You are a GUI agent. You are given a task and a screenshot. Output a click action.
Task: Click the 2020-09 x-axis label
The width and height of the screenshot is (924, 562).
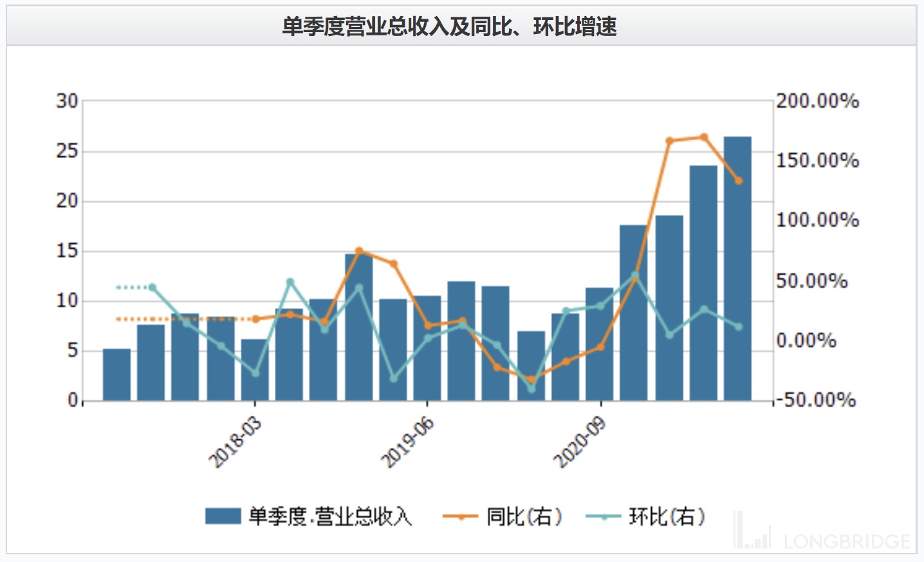(580, 442)
